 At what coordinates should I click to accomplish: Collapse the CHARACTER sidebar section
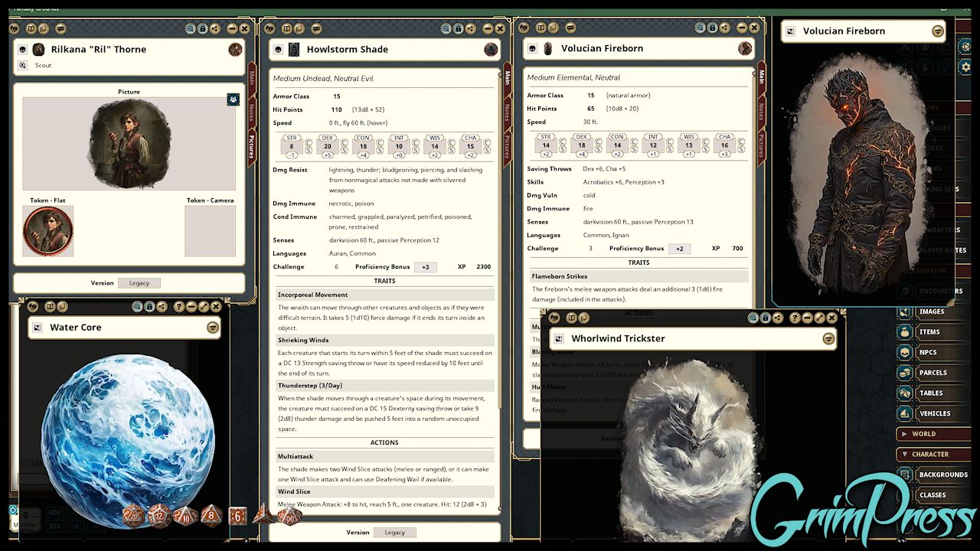(x=933, y=455)
